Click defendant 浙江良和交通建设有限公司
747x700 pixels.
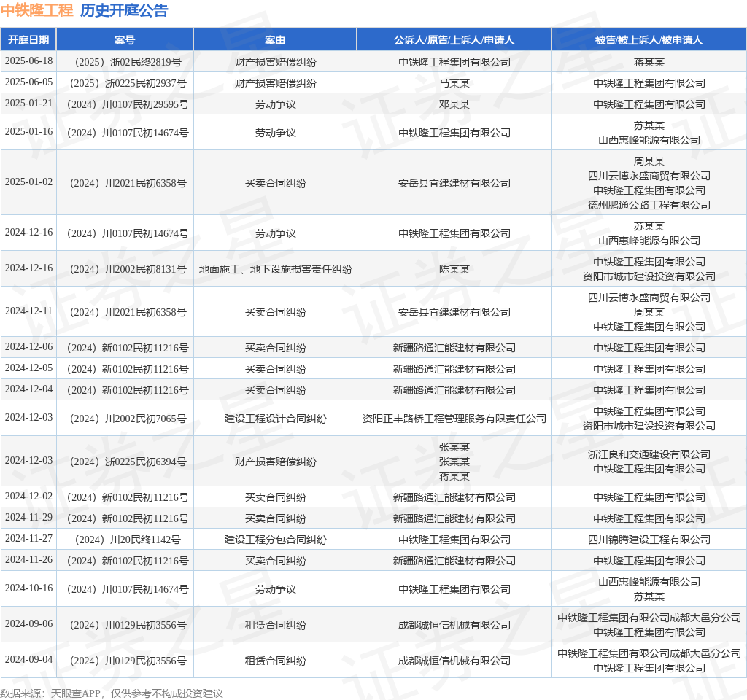pyautogui.click(x=649, y=454)
